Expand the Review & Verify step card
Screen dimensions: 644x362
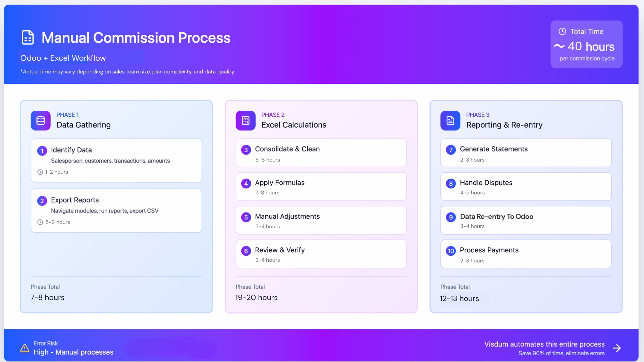tap(321, 254)
